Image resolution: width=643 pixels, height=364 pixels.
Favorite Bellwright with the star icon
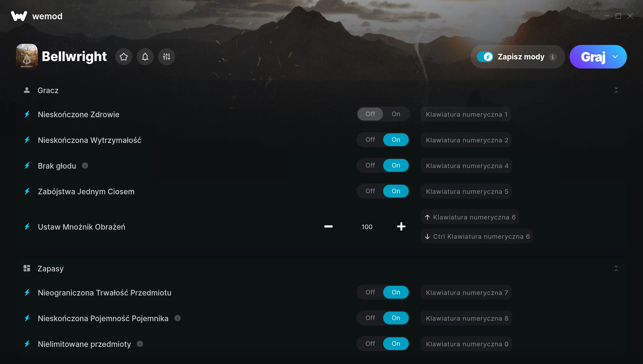click(124, 57)
